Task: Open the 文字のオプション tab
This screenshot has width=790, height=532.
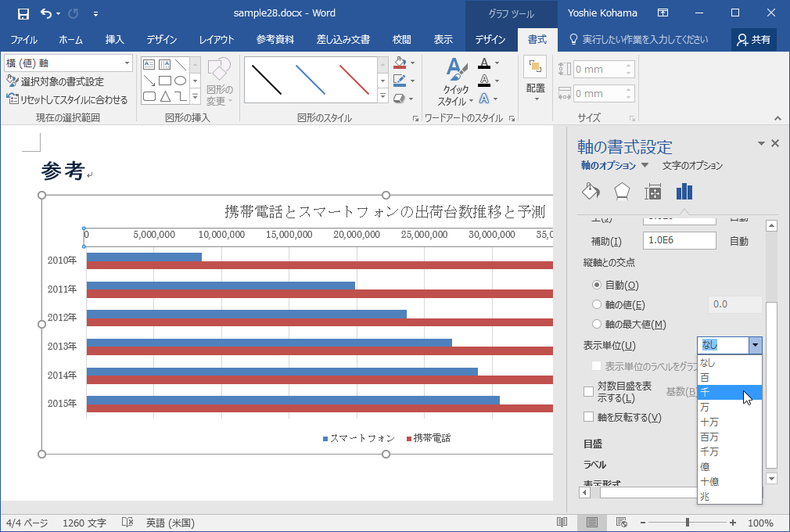Action: [x=692, y=166]
